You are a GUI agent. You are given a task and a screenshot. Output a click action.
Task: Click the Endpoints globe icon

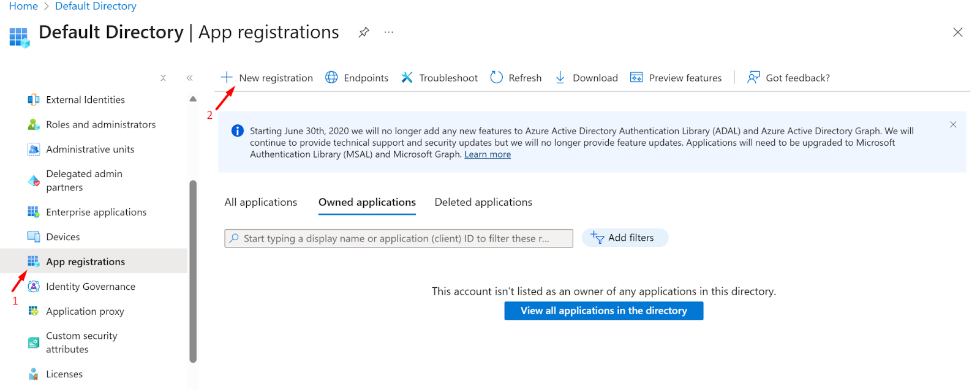[331, 77]
